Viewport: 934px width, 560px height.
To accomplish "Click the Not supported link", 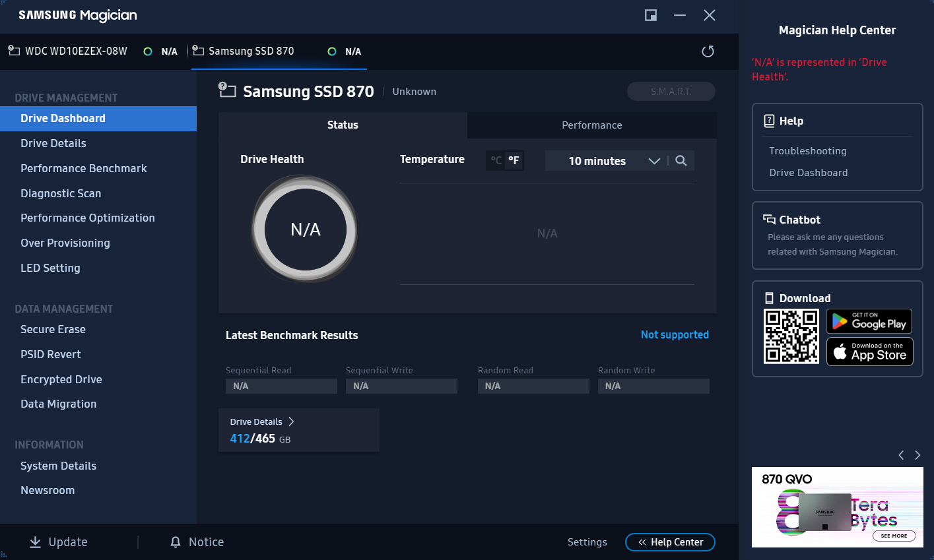I will point(675,334).
